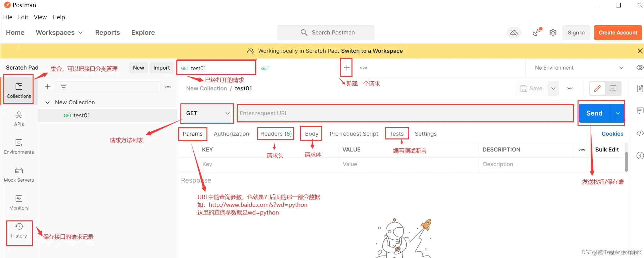Click the environment quick look eye icon
This screenshot has height=258, width=644.
point(640,68)
